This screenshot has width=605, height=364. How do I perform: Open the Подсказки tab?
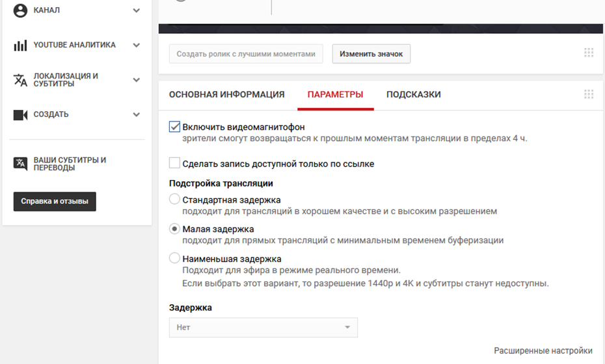[413, 95]
